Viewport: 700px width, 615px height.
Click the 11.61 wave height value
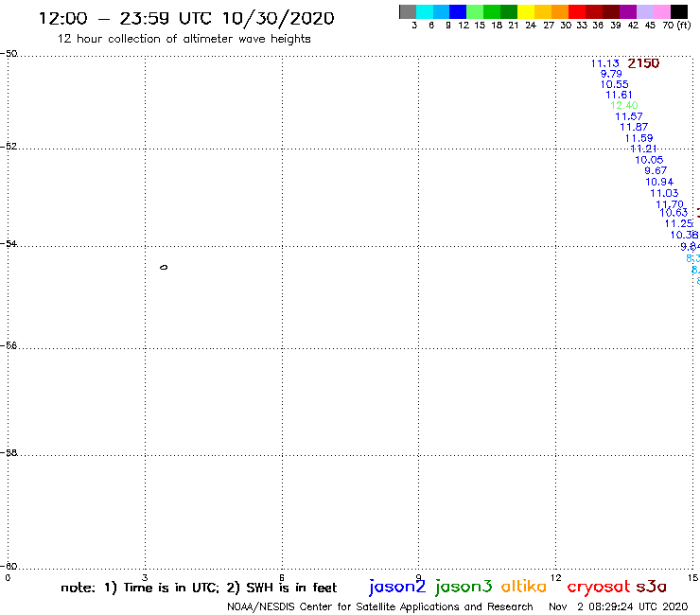pyautogui.click(x=619, y=95)
